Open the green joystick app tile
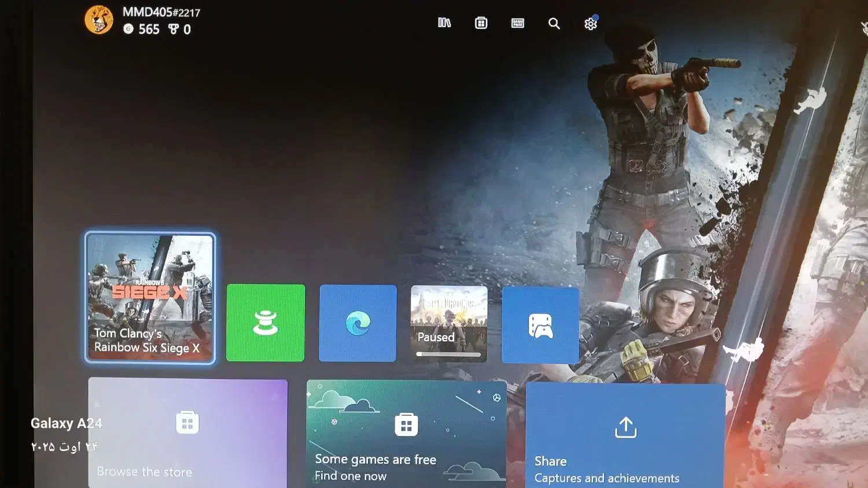 [x=266, y=323]
